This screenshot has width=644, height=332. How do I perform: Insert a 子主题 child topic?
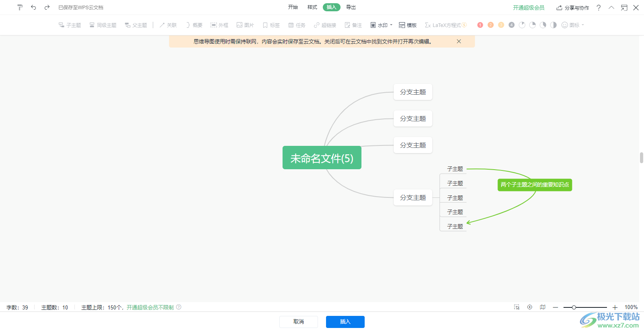coord(70,25)
